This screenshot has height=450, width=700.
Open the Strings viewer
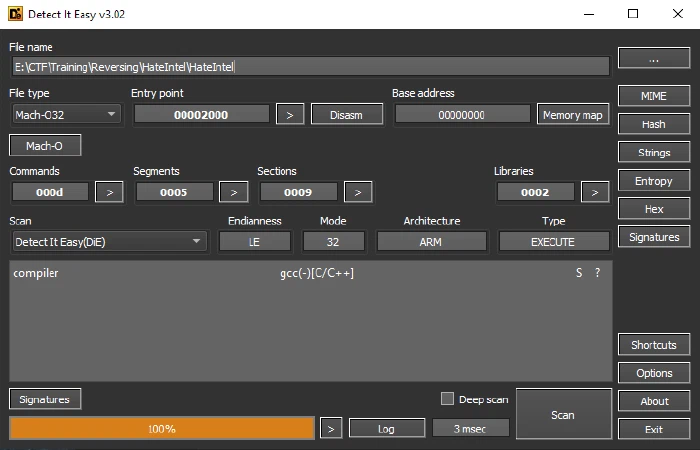(654, 153)
